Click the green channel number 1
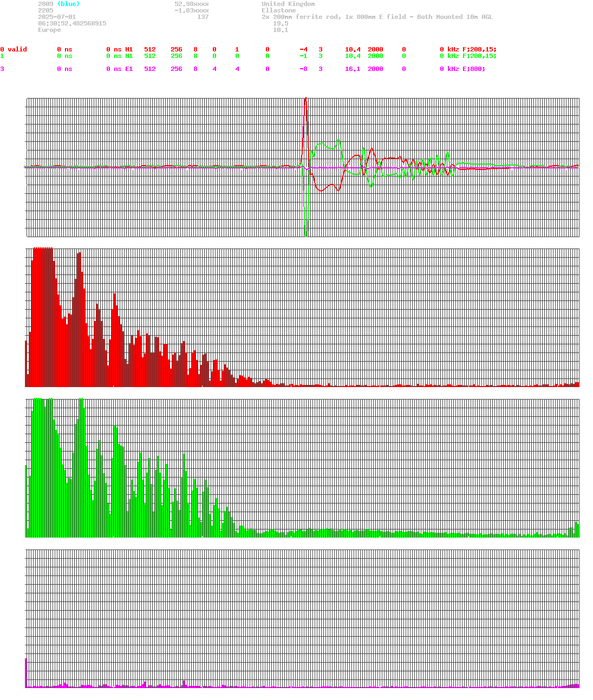Screen dimensions: 593x700 click(2, 56)
